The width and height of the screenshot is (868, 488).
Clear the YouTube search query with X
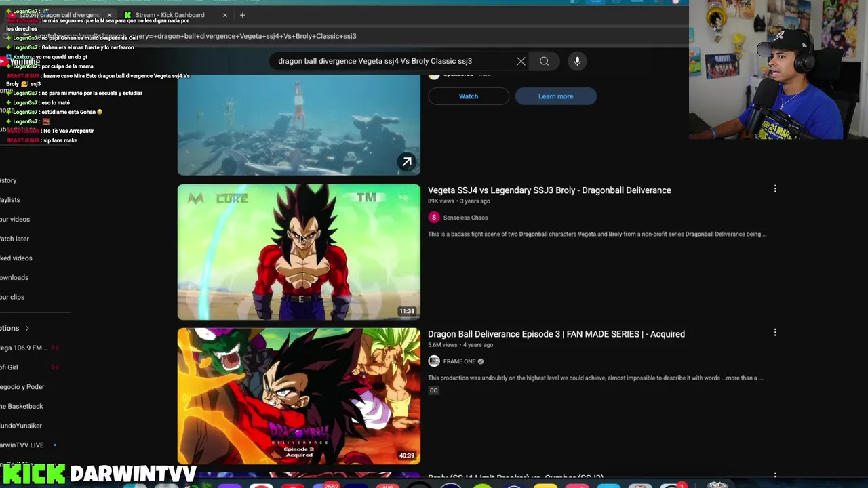[521, 61]
